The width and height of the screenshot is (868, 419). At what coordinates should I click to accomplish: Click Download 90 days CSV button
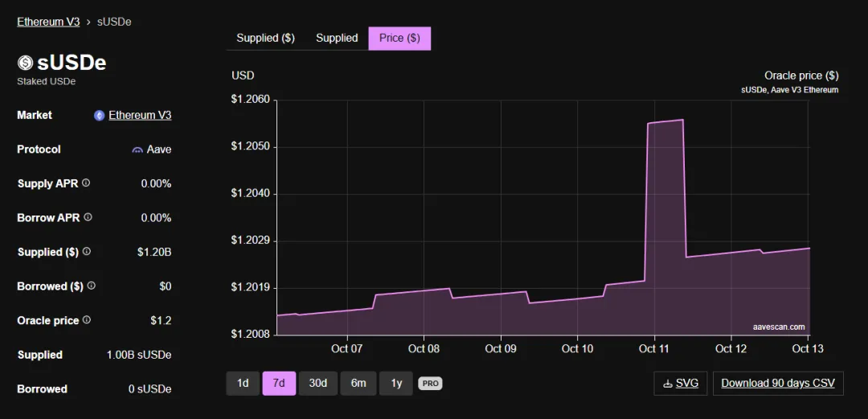(777, 383)
